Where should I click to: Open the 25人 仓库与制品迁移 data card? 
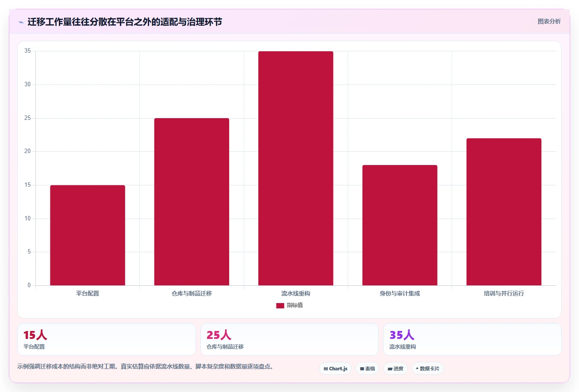[x=289, y=339]
